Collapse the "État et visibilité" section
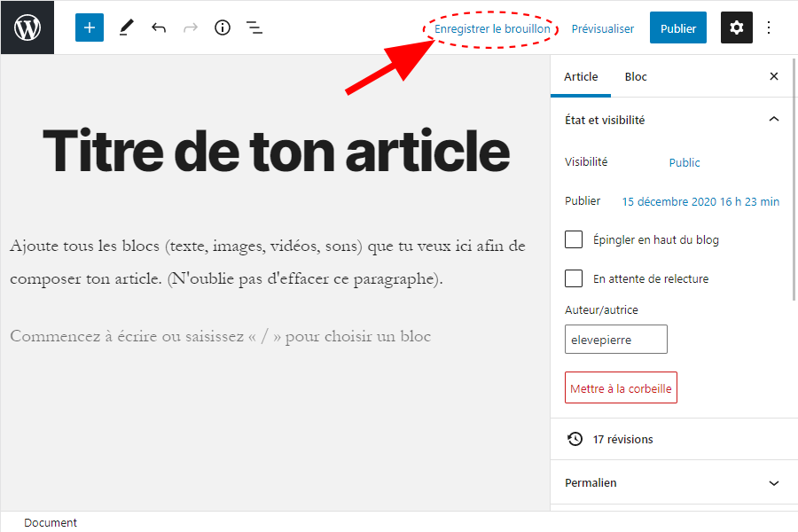 click(x=773, y=120)
